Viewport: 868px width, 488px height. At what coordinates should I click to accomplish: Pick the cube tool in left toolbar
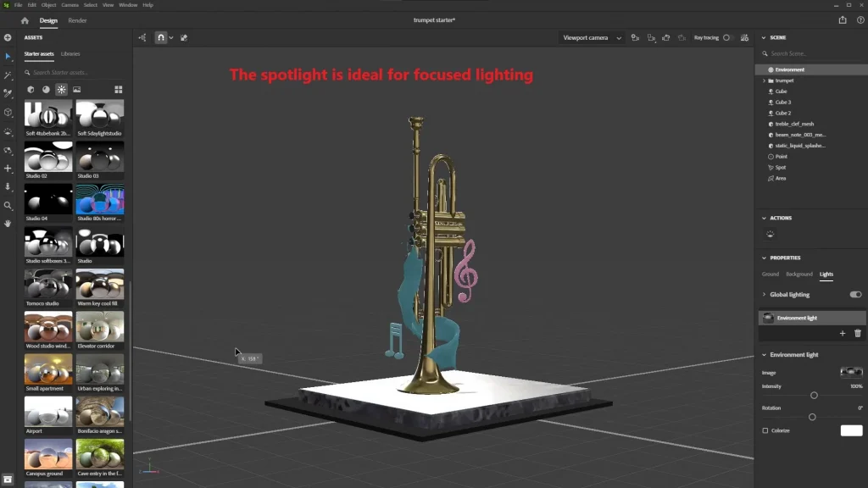[x=8, y=113]
